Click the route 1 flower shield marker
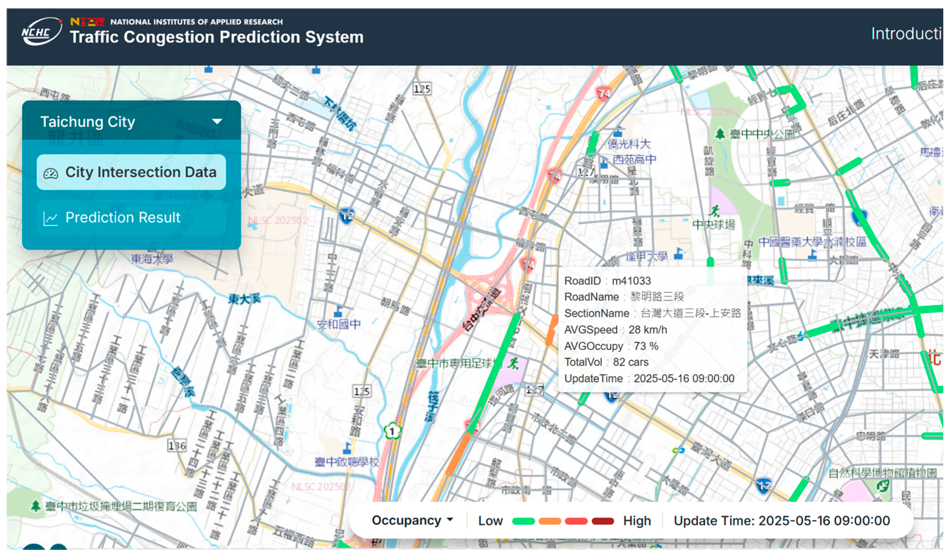951x560 pixels. (x=393, y=431)
